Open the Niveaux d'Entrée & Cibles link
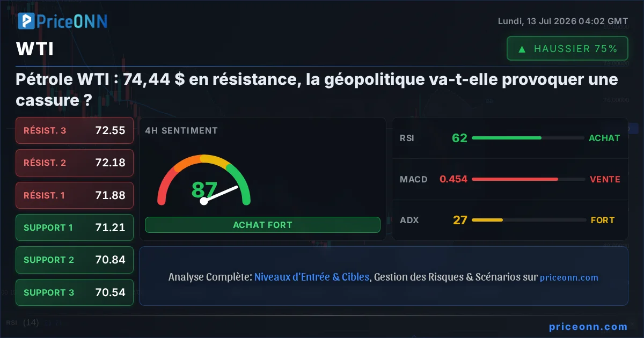 click(x=312, y=277)
